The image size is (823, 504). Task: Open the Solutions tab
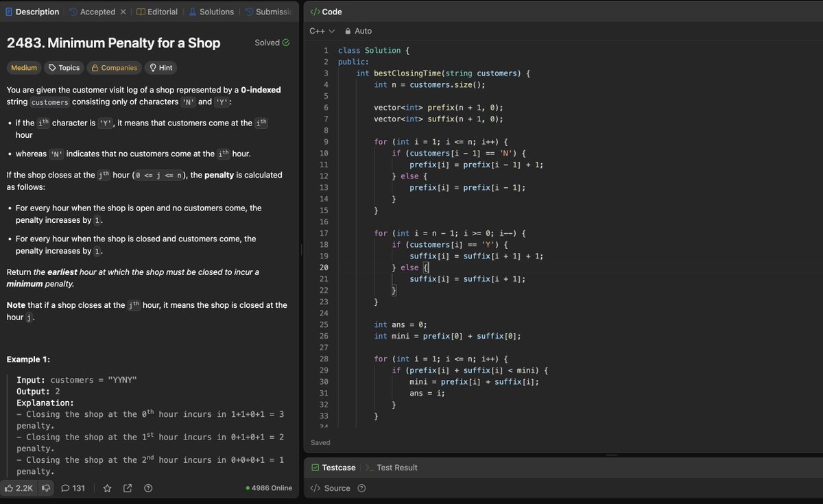coord(211,12)
